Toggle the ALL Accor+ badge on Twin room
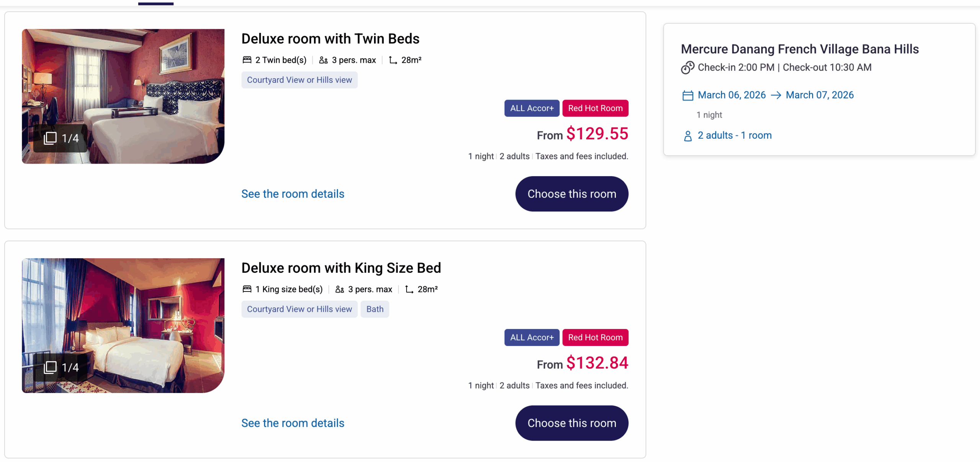980x462 pixels. [532, 108]
